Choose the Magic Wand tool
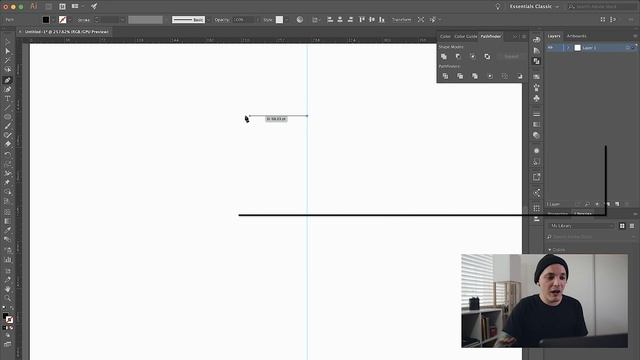The width and height of the screenshot is (640, 360). [x=7, y=60]
